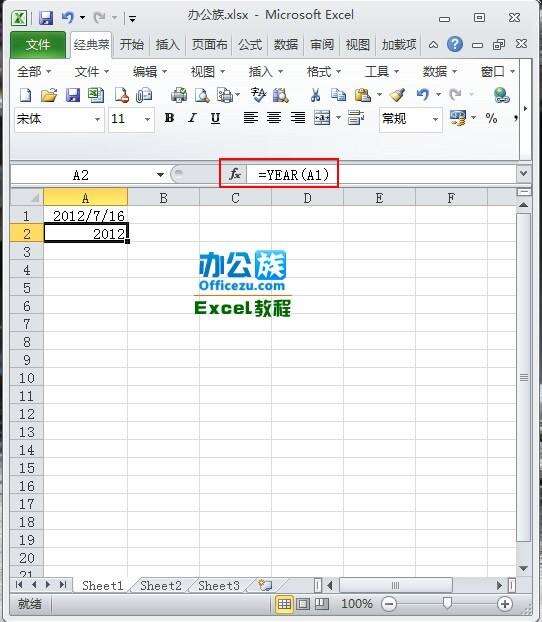The width and height of the screenshot is (542, 622).
Task: Open Print Preview with magnifier page icon
Action: pos(202,95)
